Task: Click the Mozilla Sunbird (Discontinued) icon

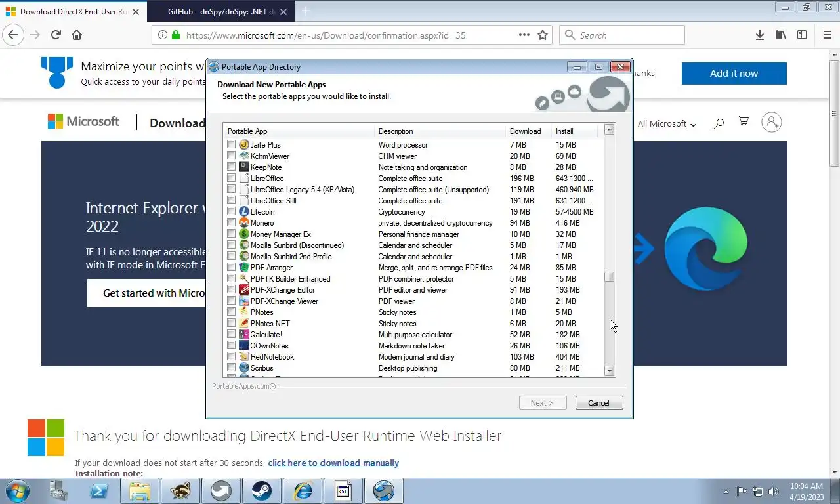Action: tap(244, 245)
